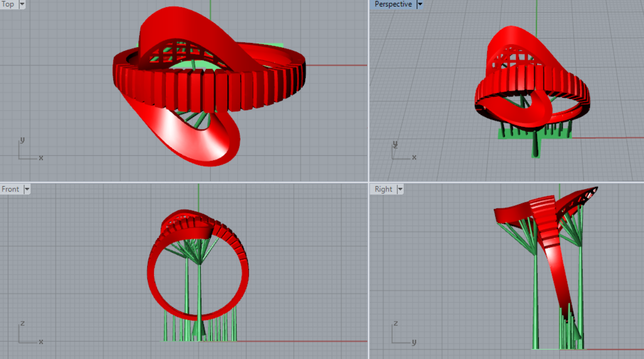Screen dimensions: 644x359
Task: Expand the Perspective viewport dropdown arrow
Action: click(420, 4)
